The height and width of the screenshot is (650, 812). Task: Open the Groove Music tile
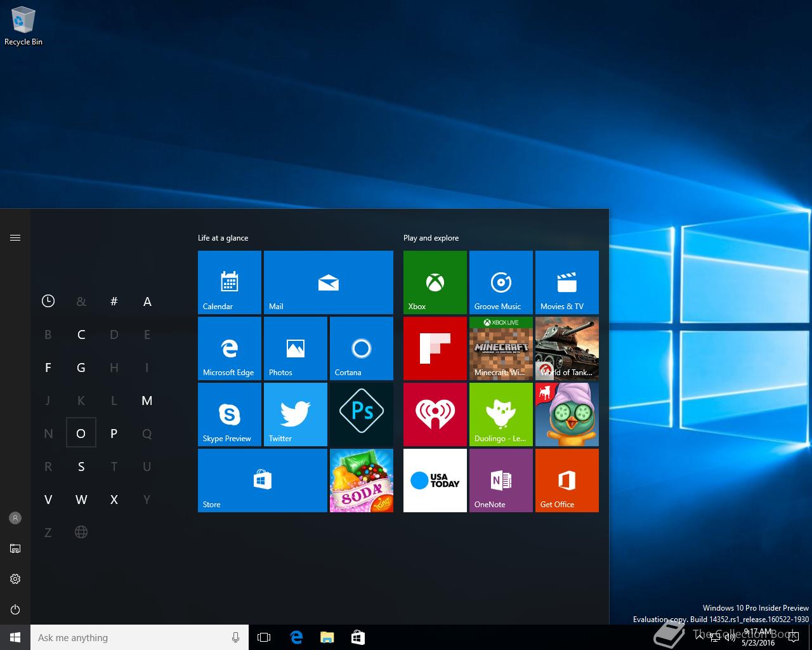point(501,282)
